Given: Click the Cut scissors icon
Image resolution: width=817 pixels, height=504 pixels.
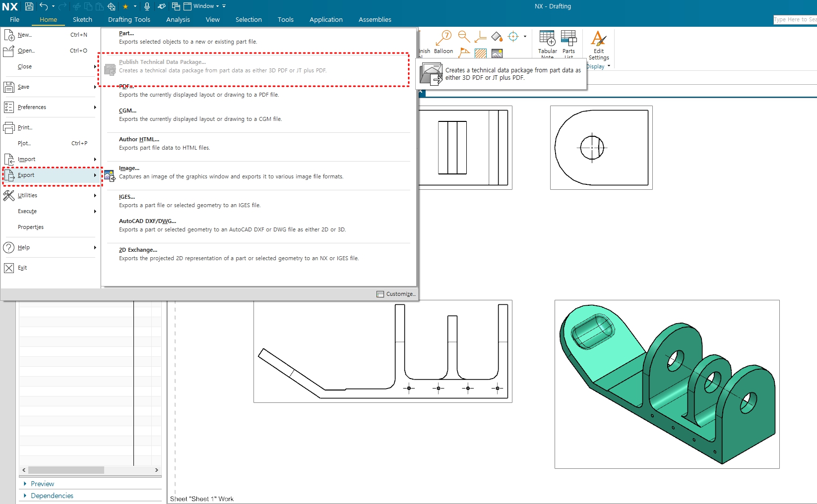Looking at the screenshot, I should [77, 6].
